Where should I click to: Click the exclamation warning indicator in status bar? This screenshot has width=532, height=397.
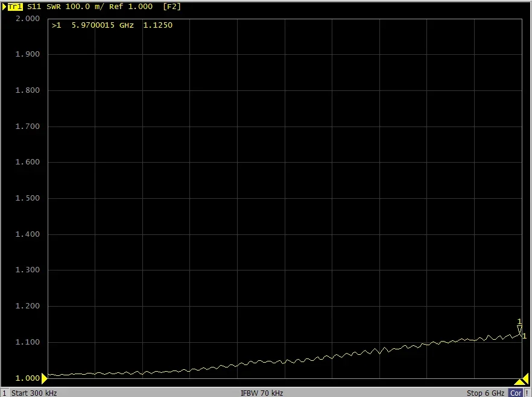click(528, 393)
